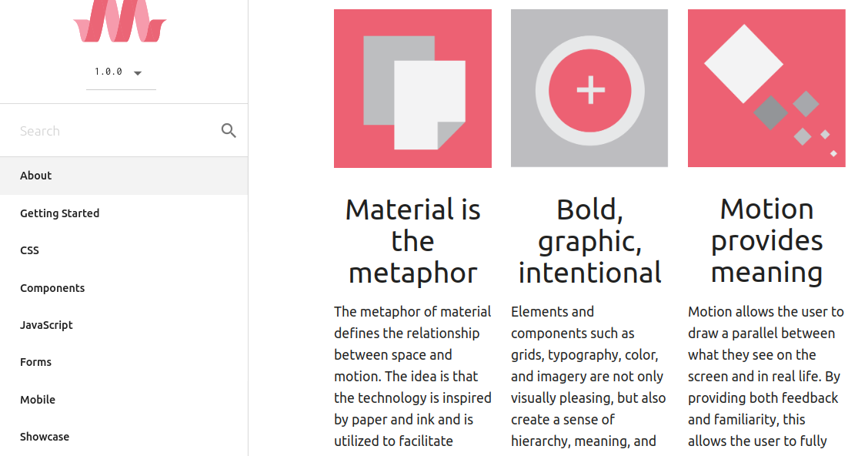Open the Showcase page
Viewport: 868px width, 456px height.
point(45,436)
